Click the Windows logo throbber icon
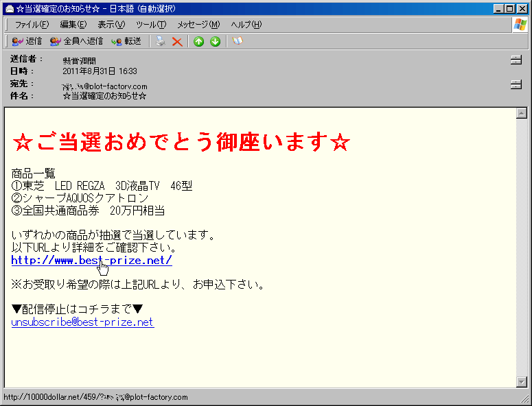 520,25
